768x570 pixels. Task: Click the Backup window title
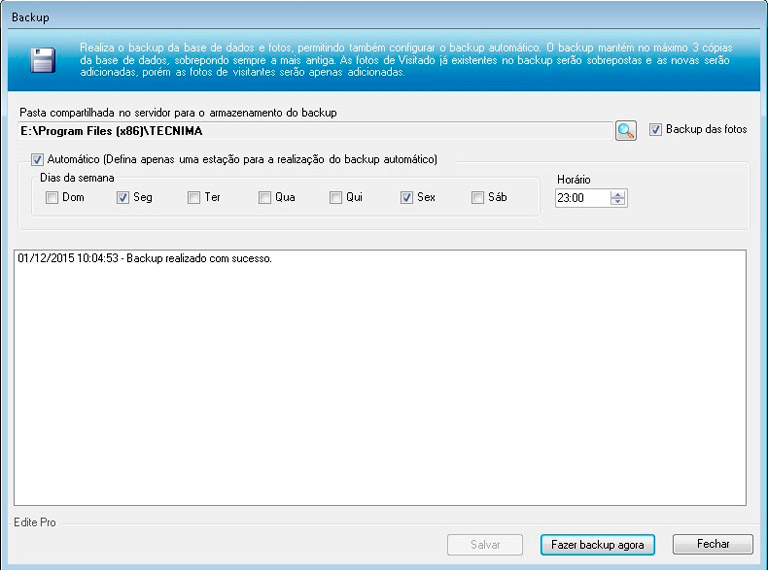30,17
